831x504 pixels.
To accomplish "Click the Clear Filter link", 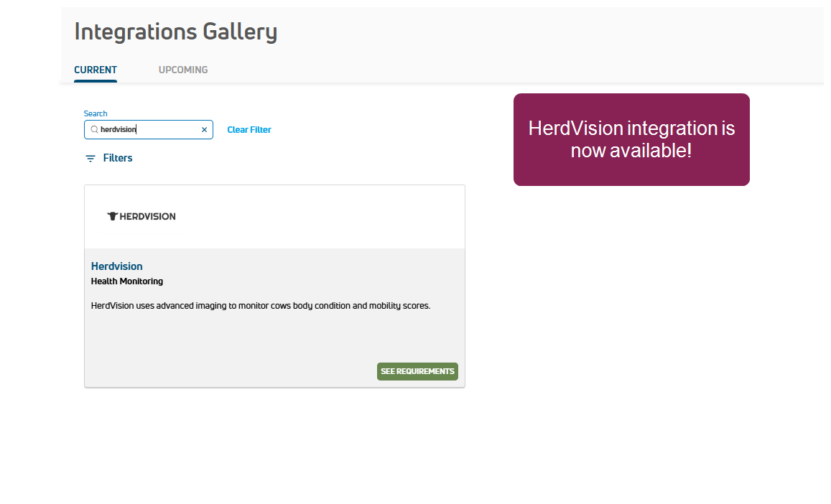I will 249,130.
